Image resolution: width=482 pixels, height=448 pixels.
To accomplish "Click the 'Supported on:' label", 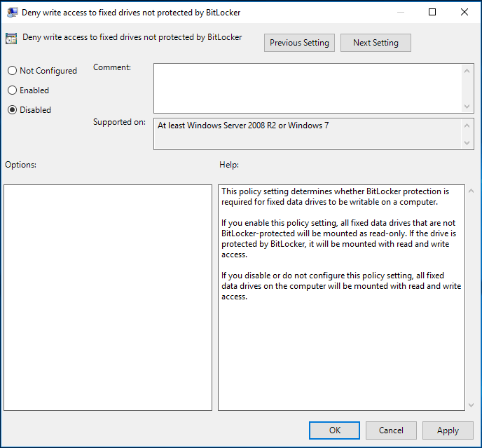I will 119,122.
